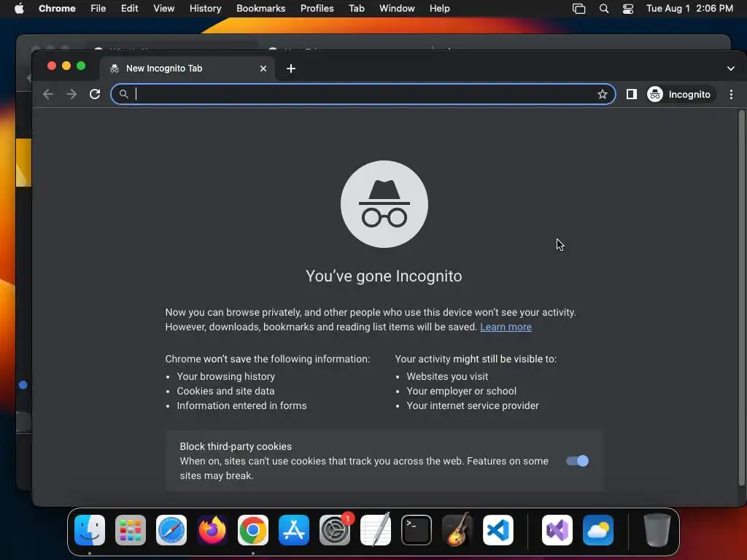This screenshot has width=747, height=560.
Task: Go back using the back arrow
Action: pos(48,94)
